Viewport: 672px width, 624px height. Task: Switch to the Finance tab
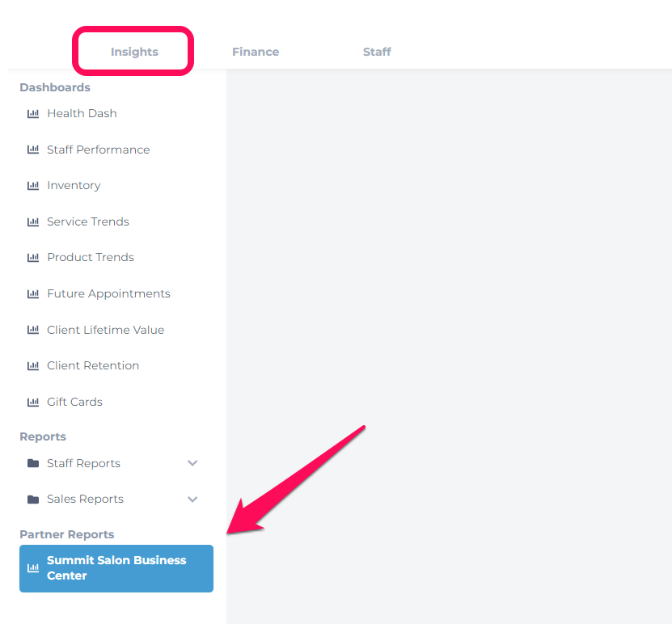point(256,52)
